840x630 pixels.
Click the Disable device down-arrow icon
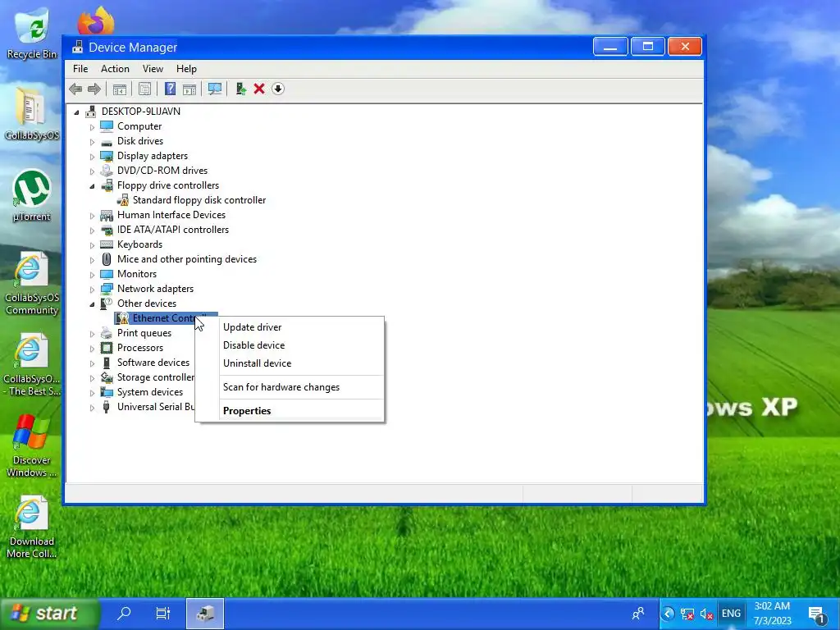click(278, 89)
